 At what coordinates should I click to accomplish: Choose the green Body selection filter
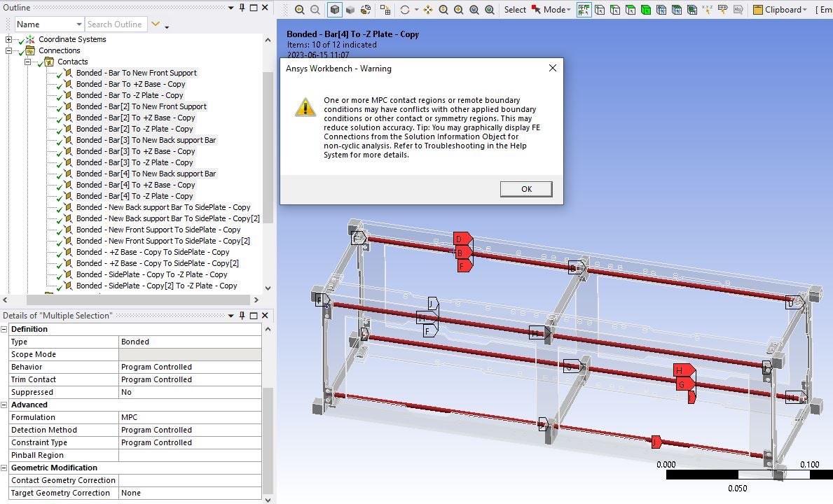[x=646, y=10]
